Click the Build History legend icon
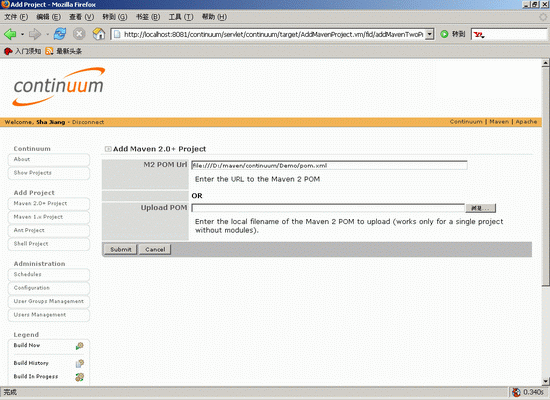 click(x=80, y=364)
